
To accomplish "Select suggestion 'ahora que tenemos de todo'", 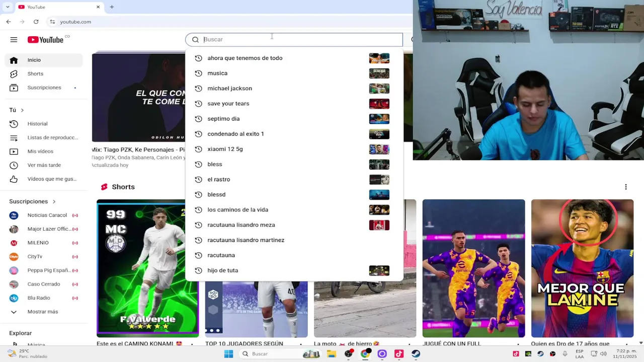I will click(294, 58).
